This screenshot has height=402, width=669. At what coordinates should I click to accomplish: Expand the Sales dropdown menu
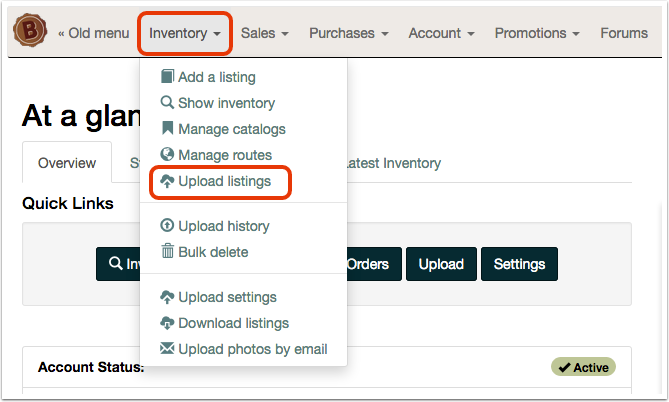click(265, 33)
